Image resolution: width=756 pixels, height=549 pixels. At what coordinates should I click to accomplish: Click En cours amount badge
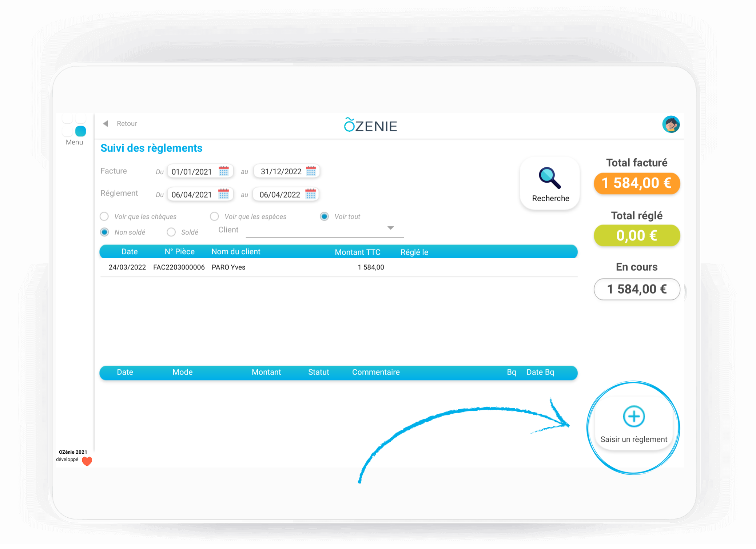tap(637, 289)
